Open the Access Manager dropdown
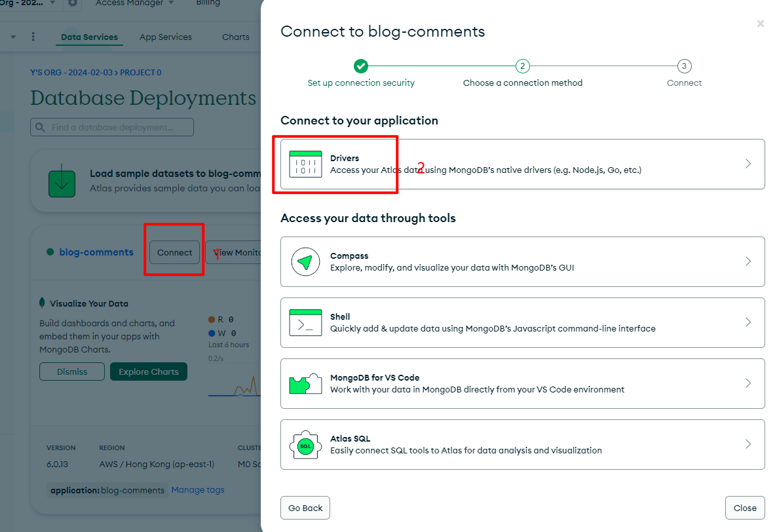Image resolution: width=777 pixels, height=532 pixels. (134, 3)
